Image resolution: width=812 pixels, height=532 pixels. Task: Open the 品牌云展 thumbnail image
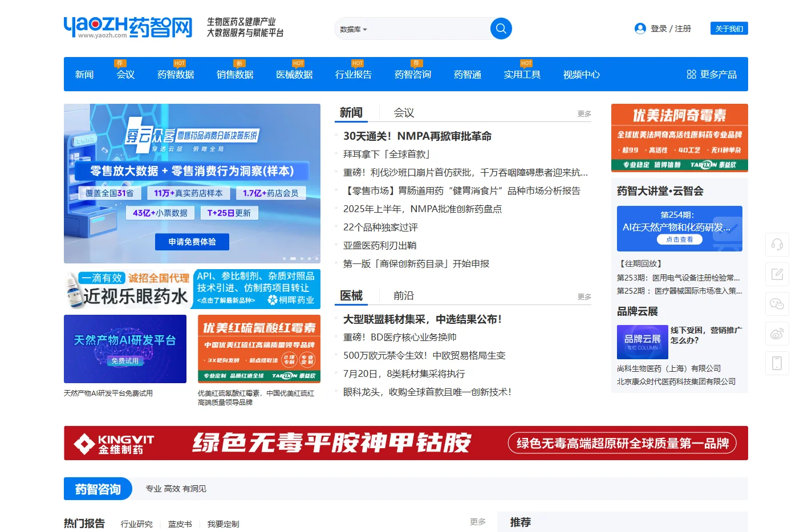point(642,342)
